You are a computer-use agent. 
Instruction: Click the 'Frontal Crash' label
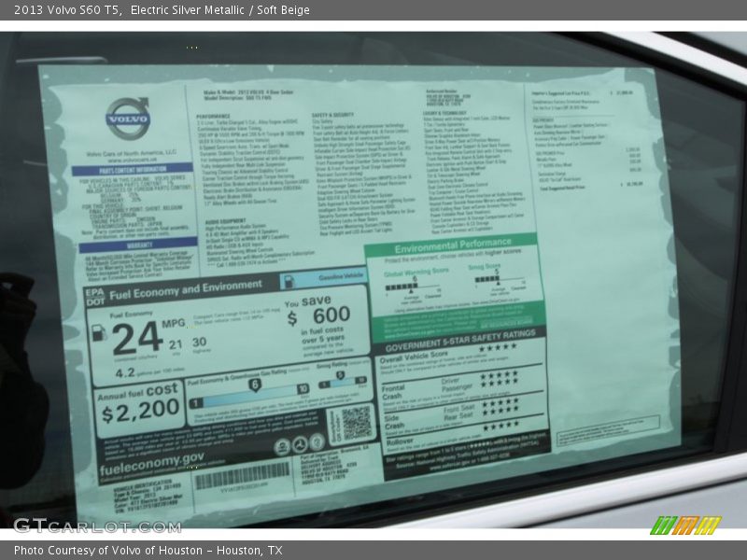coord(393,392)
